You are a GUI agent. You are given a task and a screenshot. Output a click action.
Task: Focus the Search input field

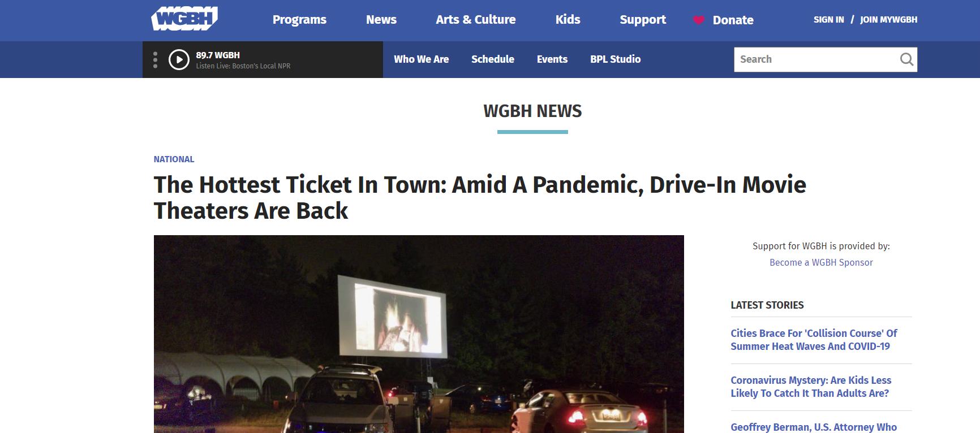[816, 59]
